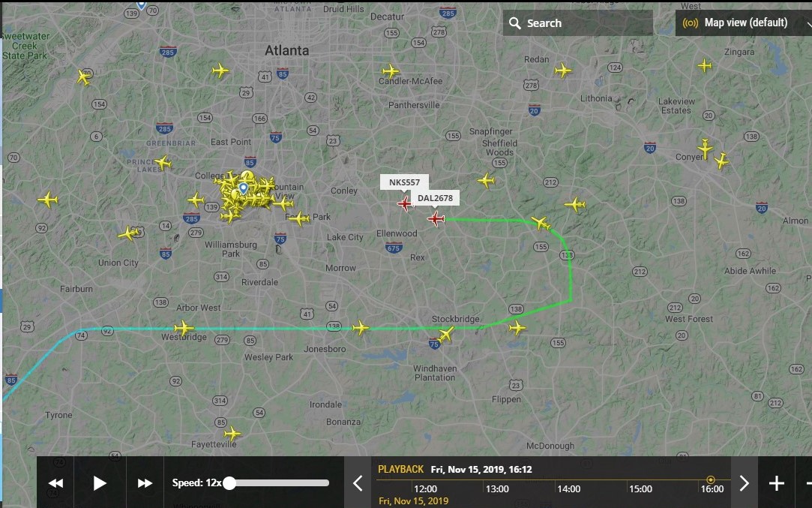Viewport: 812px width, 508px height.
Task: Click the speed slider handle
Action: coord(229,483)
